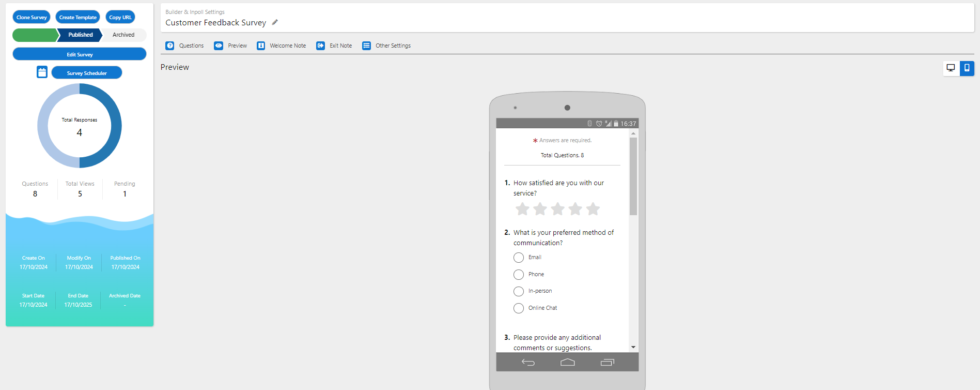The width and height of the screenshot is (980, 390).
Task: Select the Phone radio option
Action: pyautogui.click(x=519, y=275)
